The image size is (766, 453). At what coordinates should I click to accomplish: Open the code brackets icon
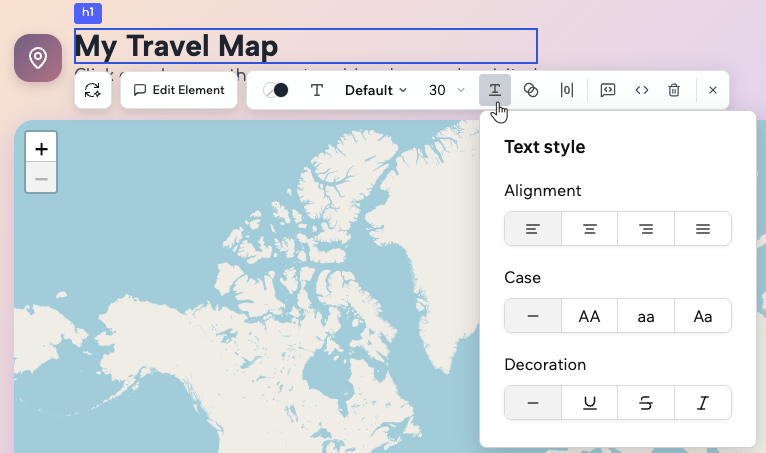pyautogui.click(x=641, y=90)
